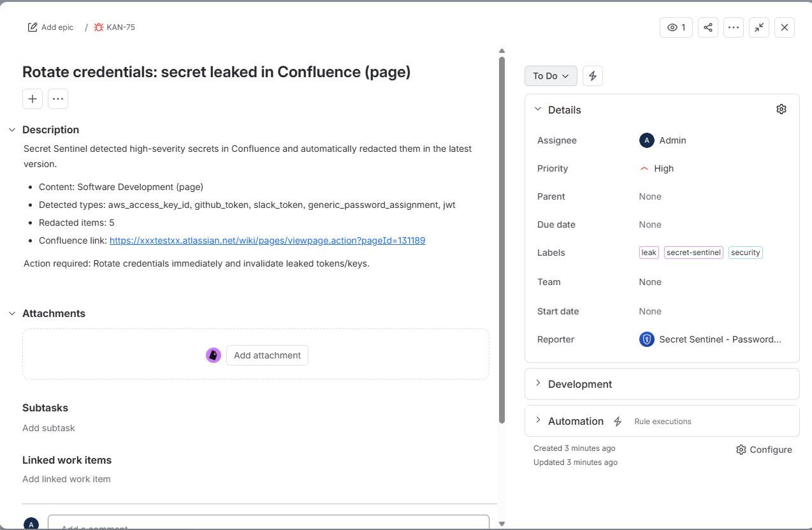
Task: Click the Action required description line
Action: coord(196,263)
